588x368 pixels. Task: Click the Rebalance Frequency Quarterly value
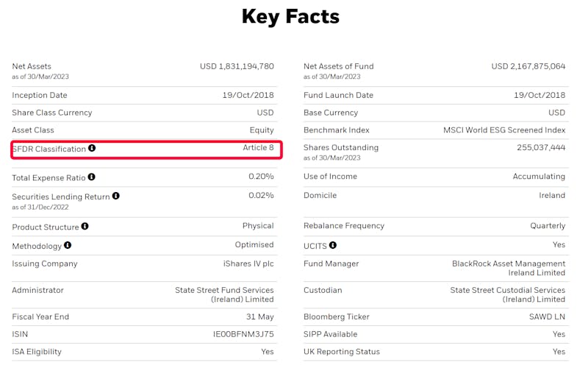(548, 226)
